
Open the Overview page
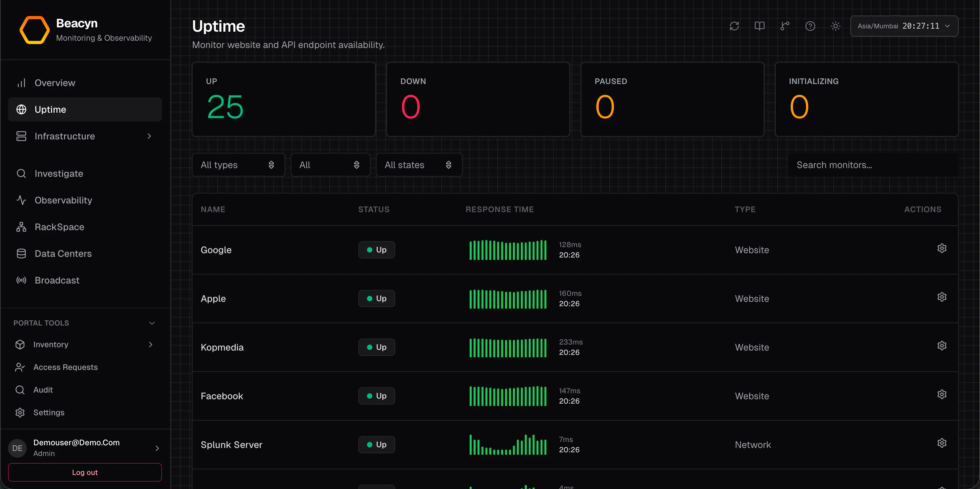85,83
